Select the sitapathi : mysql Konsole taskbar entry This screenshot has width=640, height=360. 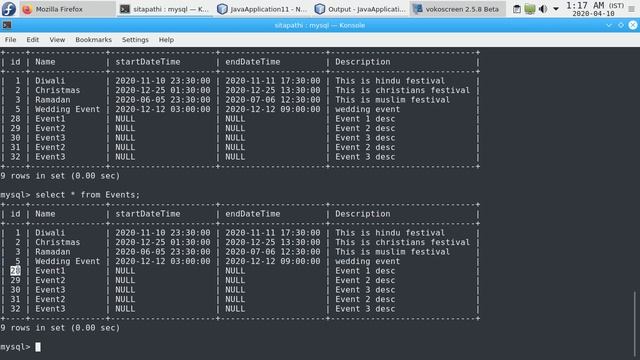pos(165,9)
